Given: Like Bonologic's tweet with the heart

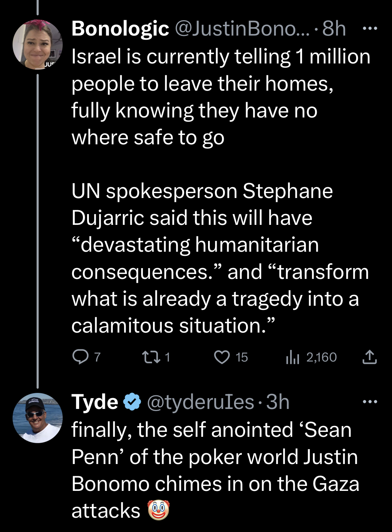Looking at the screenshot, I should [x=222, y=357].
